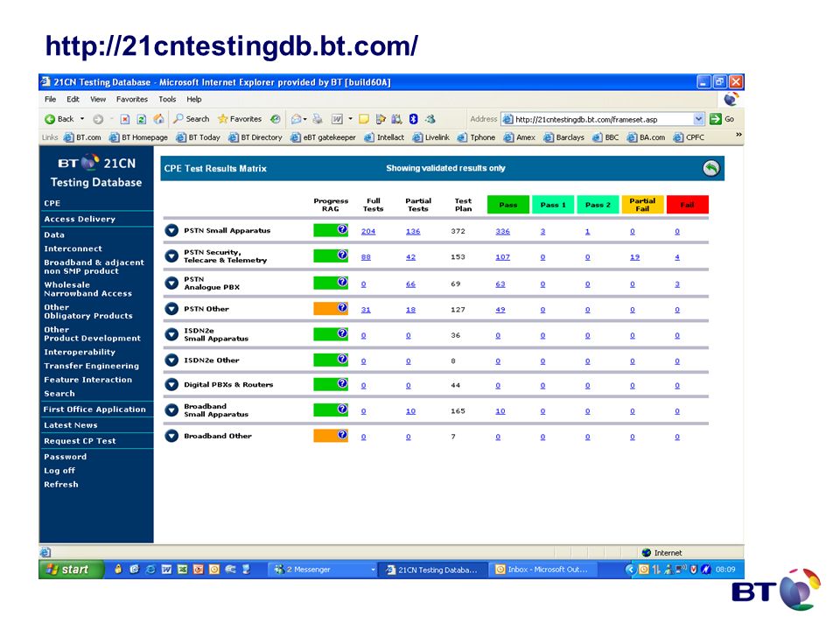Open the Favorites star toolbar button
Viewport: 840px width, 630px height.
tap(240, 119)
